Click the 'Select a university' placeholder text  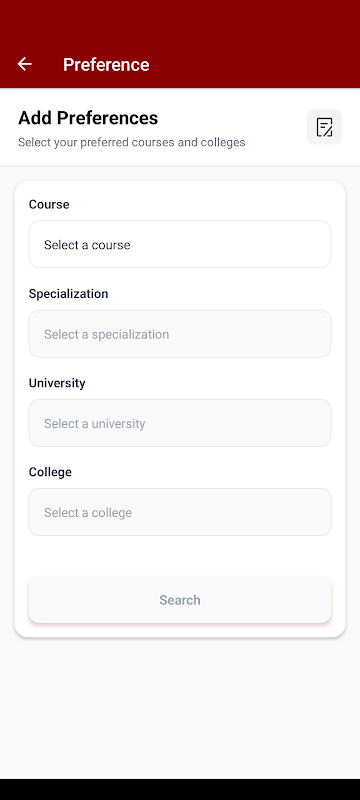[94, 423]
